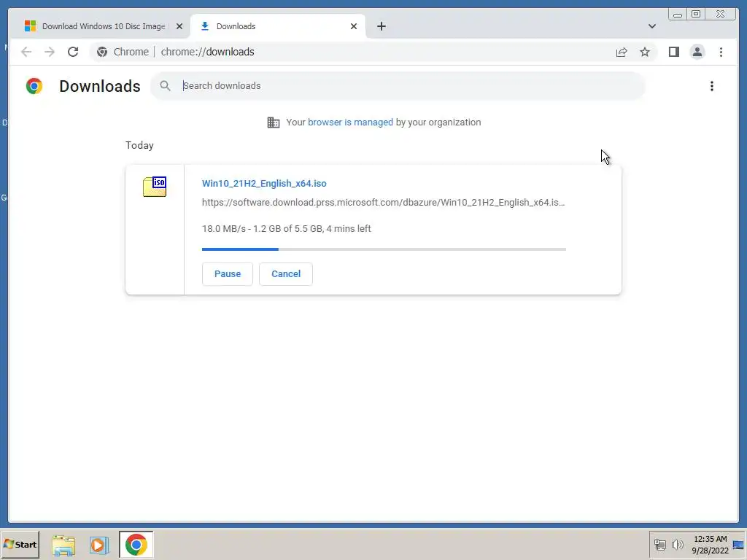Image resolution: width=747 pixels, height=560 pixels.
Task: Click the Chrome taskbar button
Action: [136, 544]
